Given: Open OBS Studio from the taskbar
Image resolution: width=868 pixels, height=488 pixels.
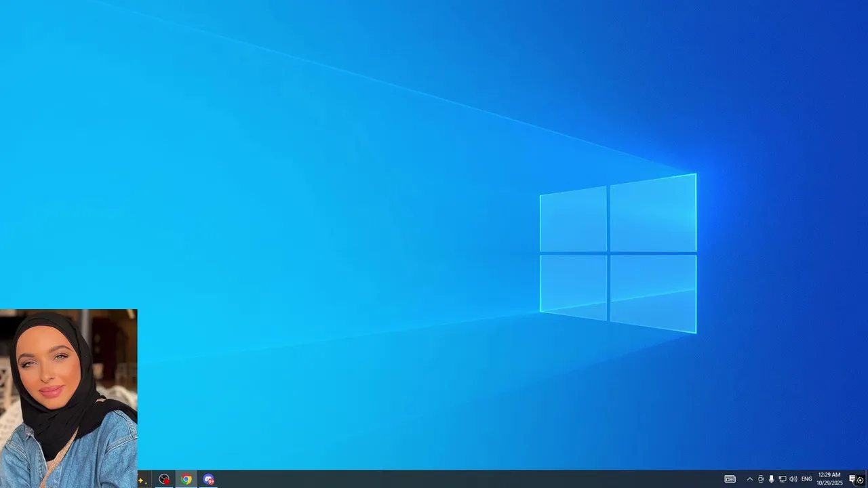Looking at the screenshot, I should coord(164,479).
